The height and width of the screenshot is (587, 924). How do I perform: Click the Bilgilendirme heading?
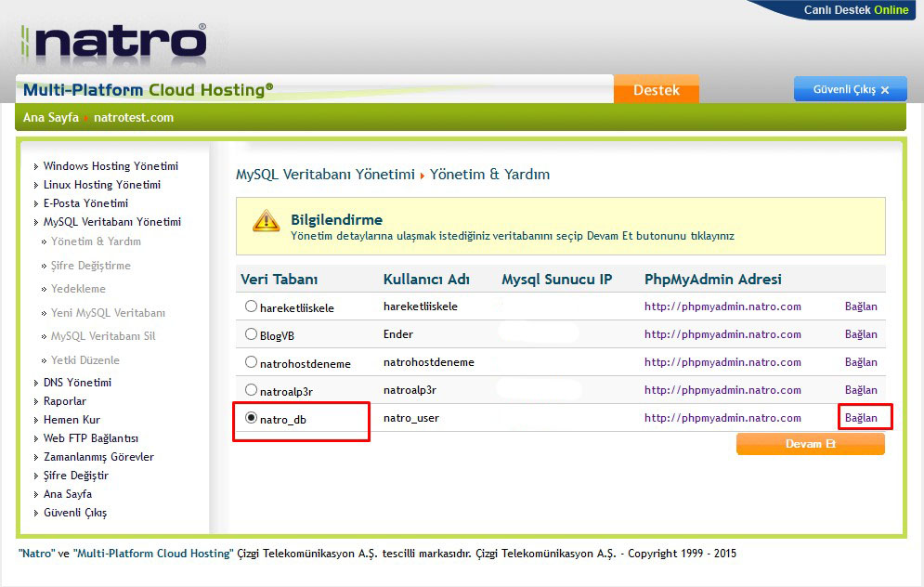tap(336, 220)
